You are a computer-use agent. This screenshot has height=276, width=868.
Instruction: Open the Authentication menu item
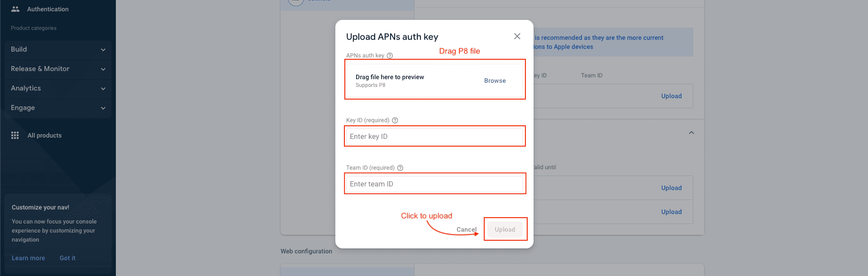(48, 9)
